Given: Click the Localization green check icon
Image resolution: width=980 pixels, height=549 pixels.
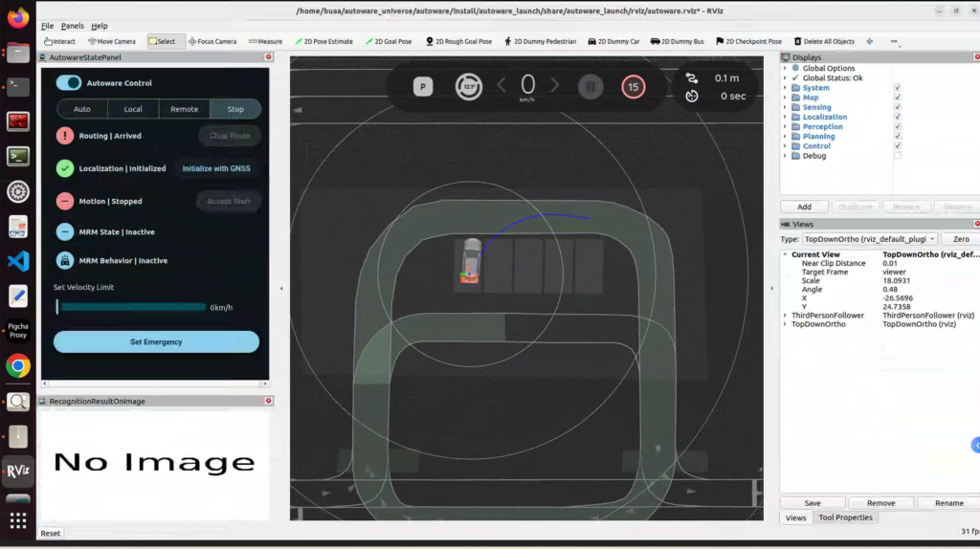Looking at the screenshot, I should pos(65,168).
